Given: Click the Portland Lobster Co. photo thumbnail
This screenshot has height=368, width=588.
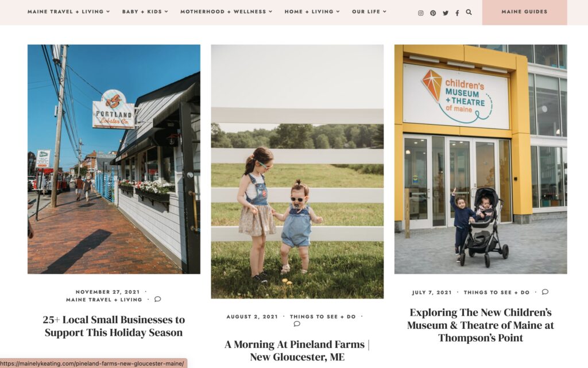Looking at the screenshot, I should pyautogui.click(x=114, y=159).
